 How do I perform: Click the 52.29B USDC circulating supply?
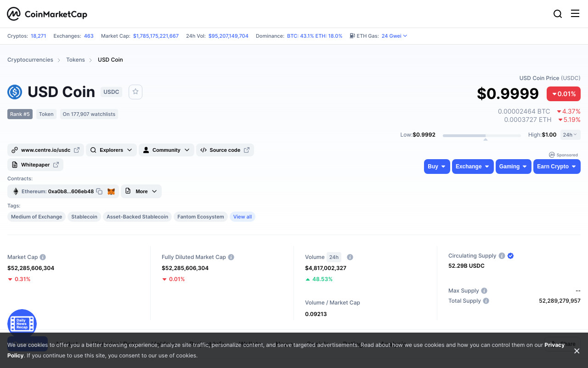(x=466, y=266)
